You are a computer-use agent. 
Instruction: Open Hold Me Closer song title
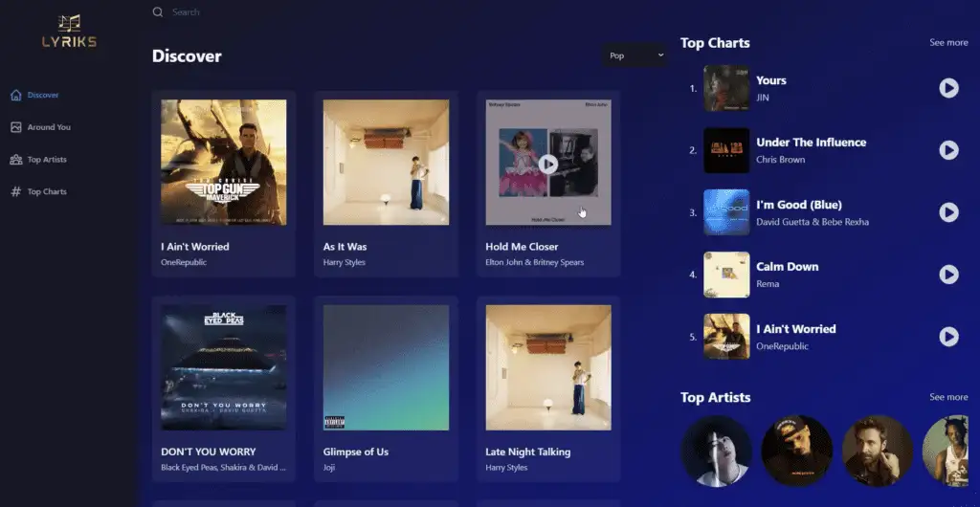pyautogui.click(x=522, y=247)
